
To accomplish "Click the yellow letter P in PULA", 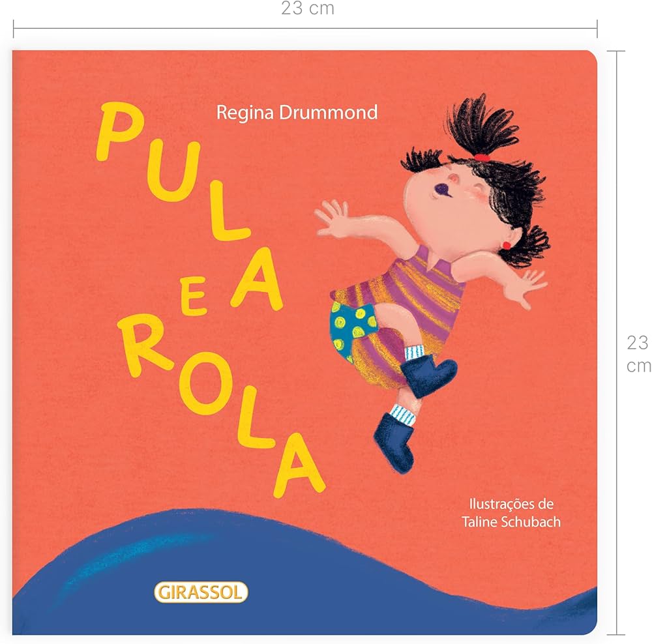I will click(120, 132).
